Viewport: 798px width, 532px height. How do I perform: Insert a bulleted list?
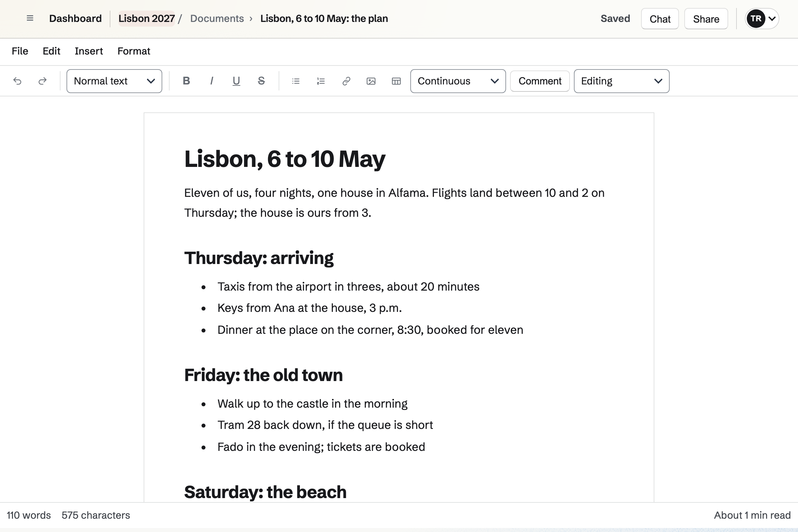point(296,81)
